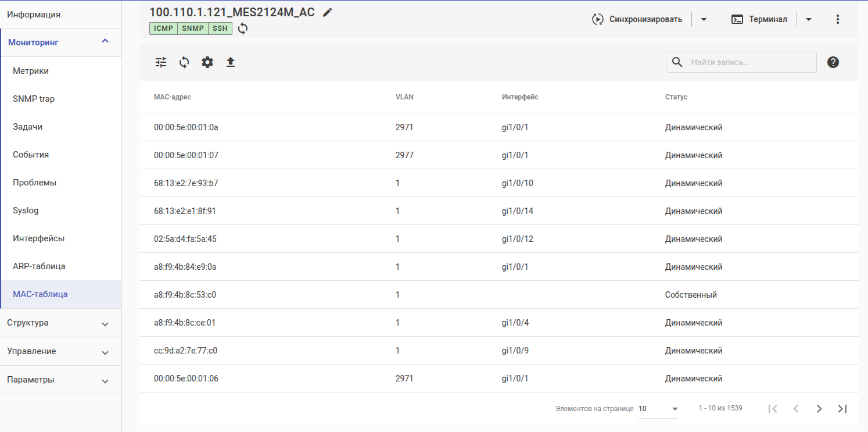Open the three-dot more options menu

[x=837, y=19]
